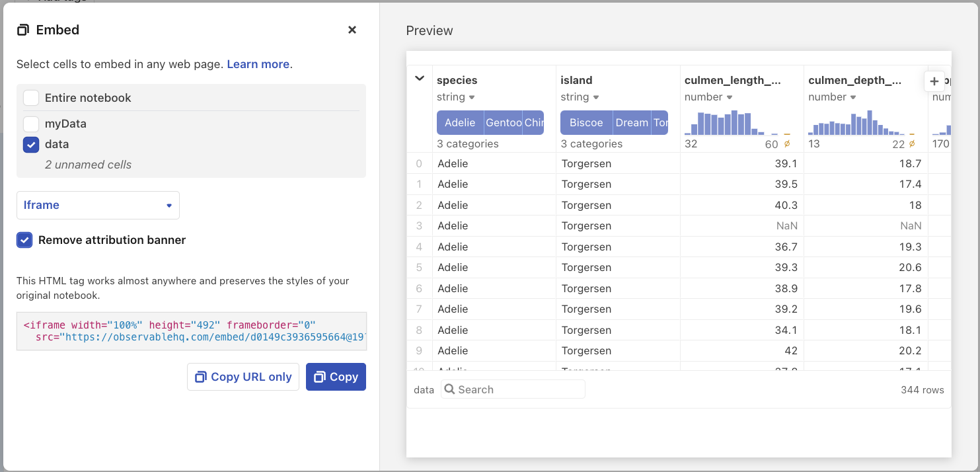Screen dimensions: 980x472
Task: Click the Embed panel icon beside the title
Action: click(x=24, y=30)
